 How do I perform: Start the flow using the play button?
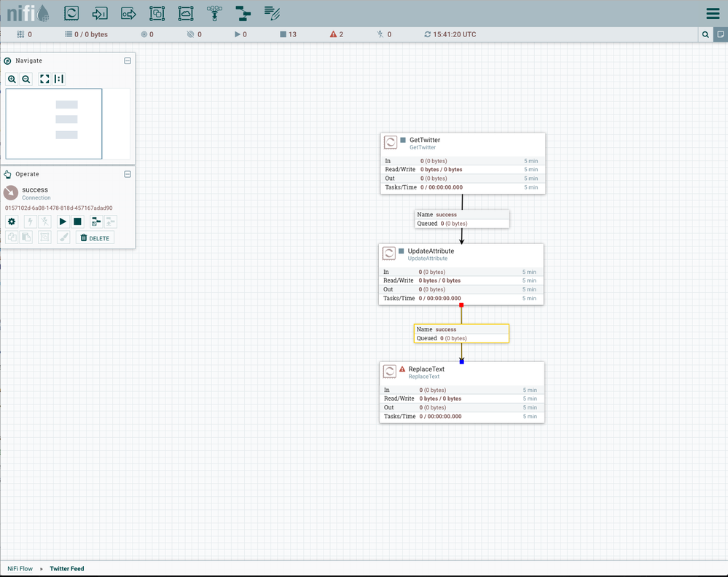63,221
